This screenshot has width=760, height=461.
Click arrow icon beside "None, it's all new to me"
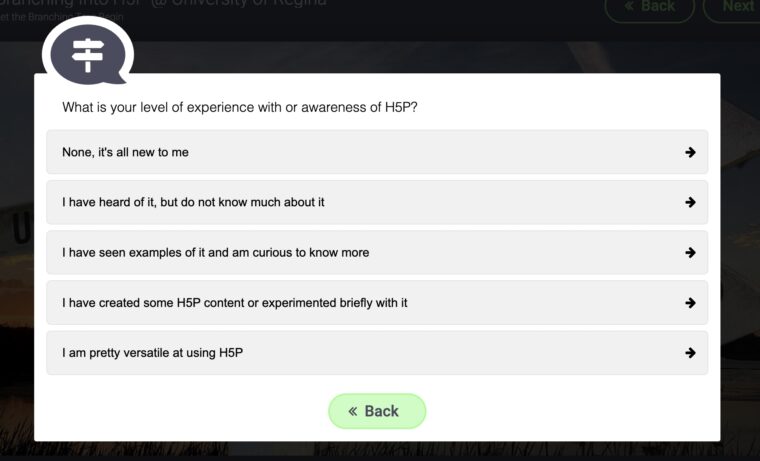pyautogui.click(x=690, y=152)
